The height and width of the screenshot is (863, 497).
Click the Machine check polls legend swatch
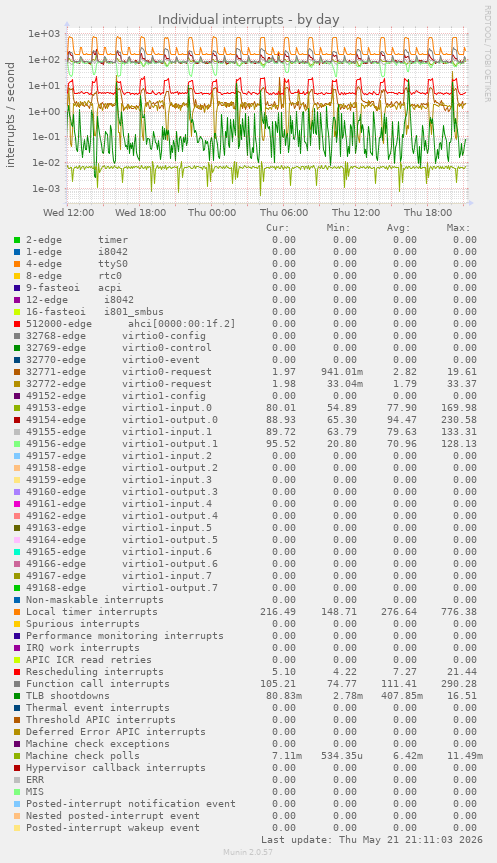(17, 756)
